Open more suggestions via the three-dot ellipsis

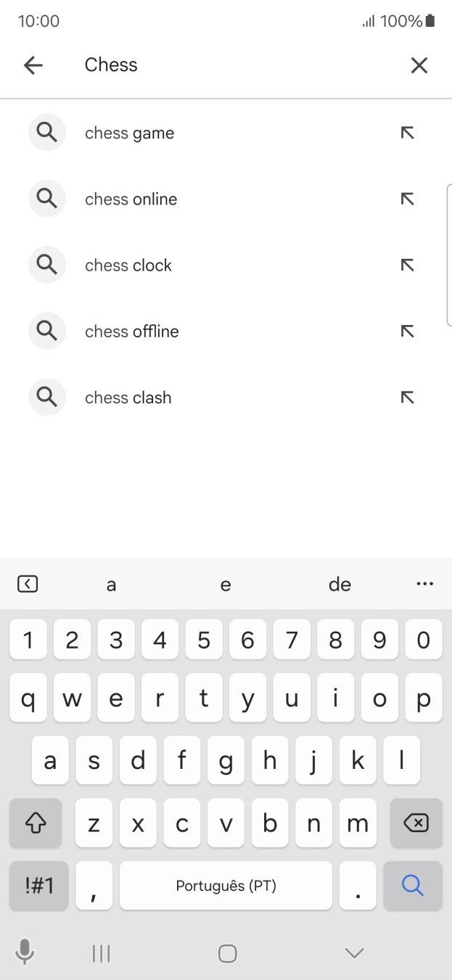[424, 583]
